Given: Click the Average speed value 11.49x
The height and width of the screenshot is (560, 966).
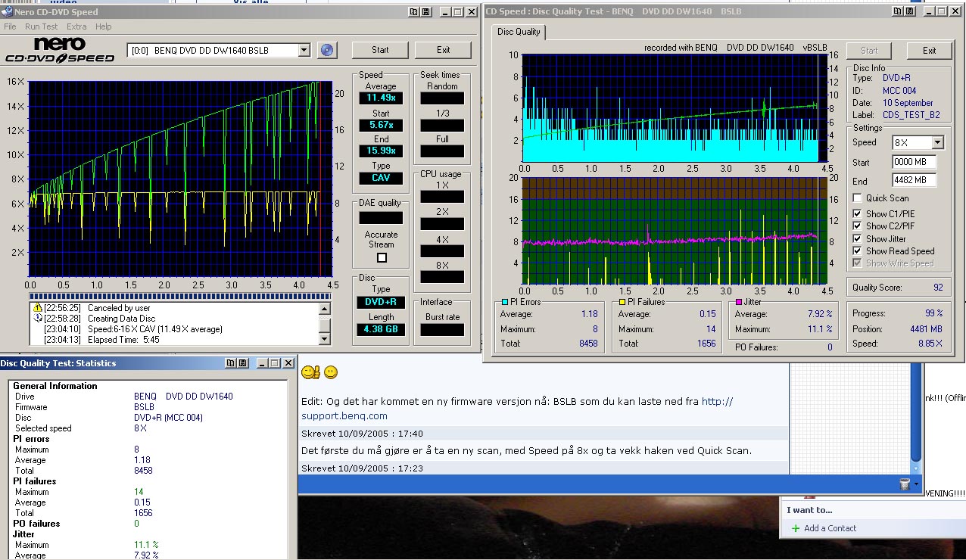Looking at the screenshot, I should click(381, 98).
